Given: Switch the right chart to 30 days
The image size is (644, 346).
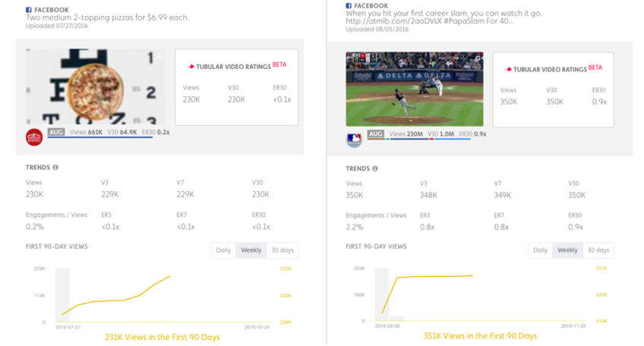Looking at the screenshot, I should (x=598, y=250).
